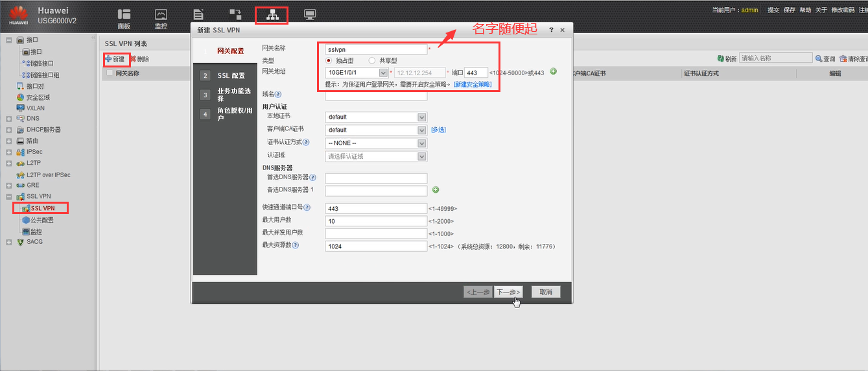Click help icon next to 域名
This screenshot has width=868, height=371.
(278, 95)
